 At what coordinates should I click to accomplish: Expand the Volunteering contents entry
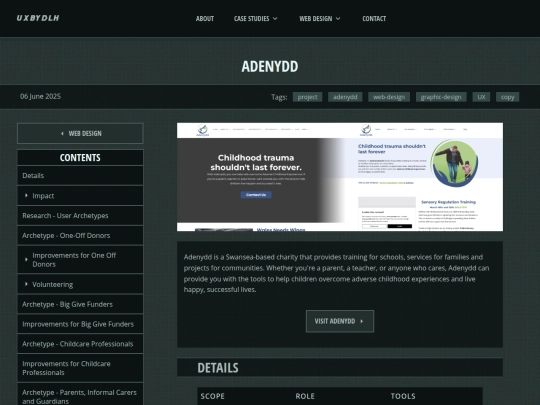(x=27, y=284)
